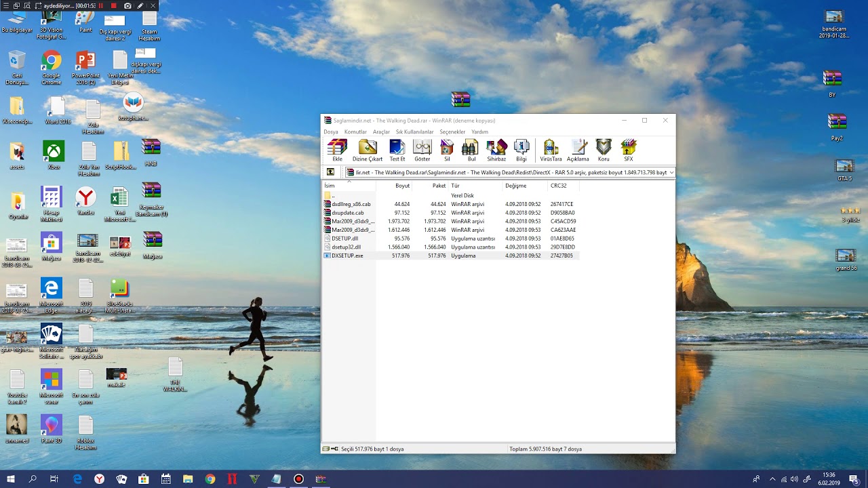Sort files by the Paket column header
Screen dimensions: 868x488
click(431, 186)
